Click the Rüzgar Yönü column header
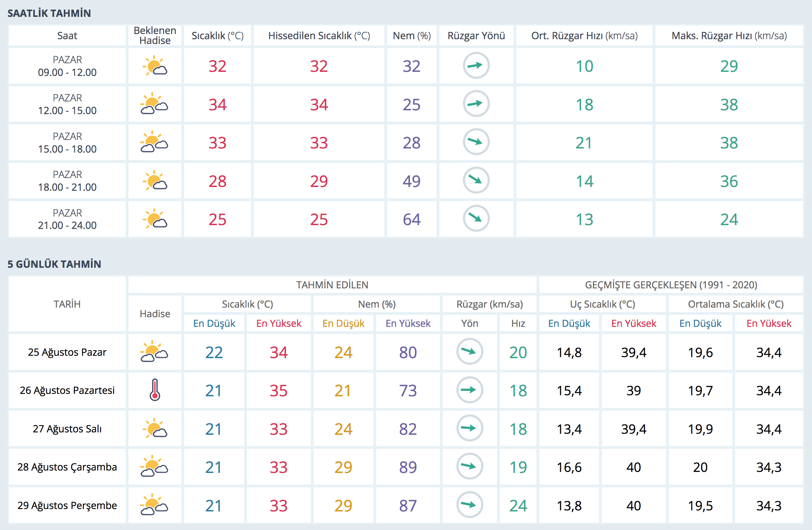This screenshot has width=812, height=530. tap(476, 36)
